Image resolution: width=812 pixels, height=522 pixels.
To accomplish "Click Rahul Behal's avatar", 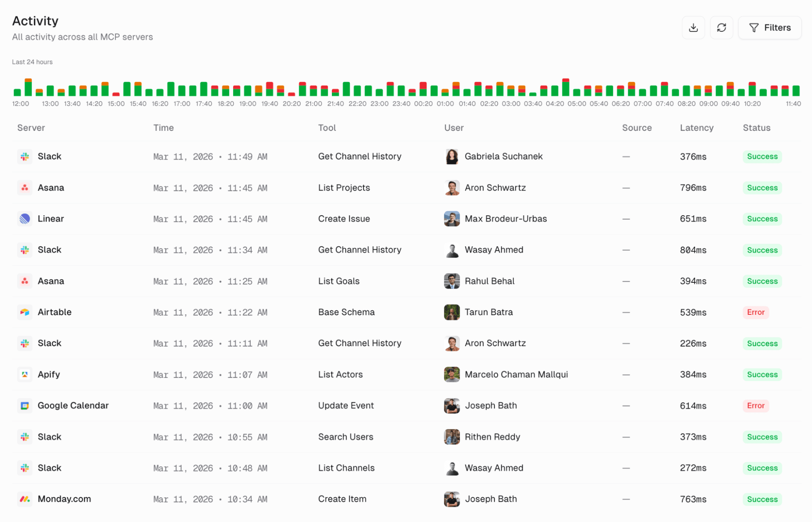I will click(452, 281).
